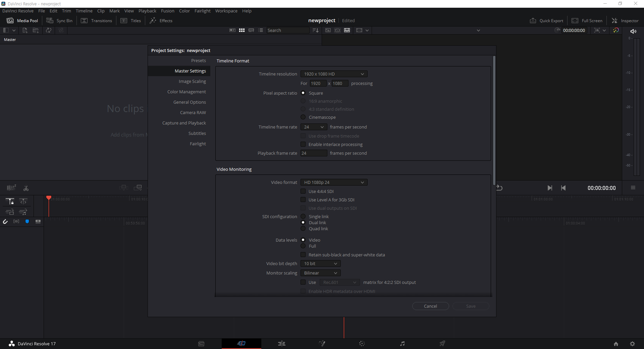
Task: Click the blue marker icon
Action: (x=27, y=221)
